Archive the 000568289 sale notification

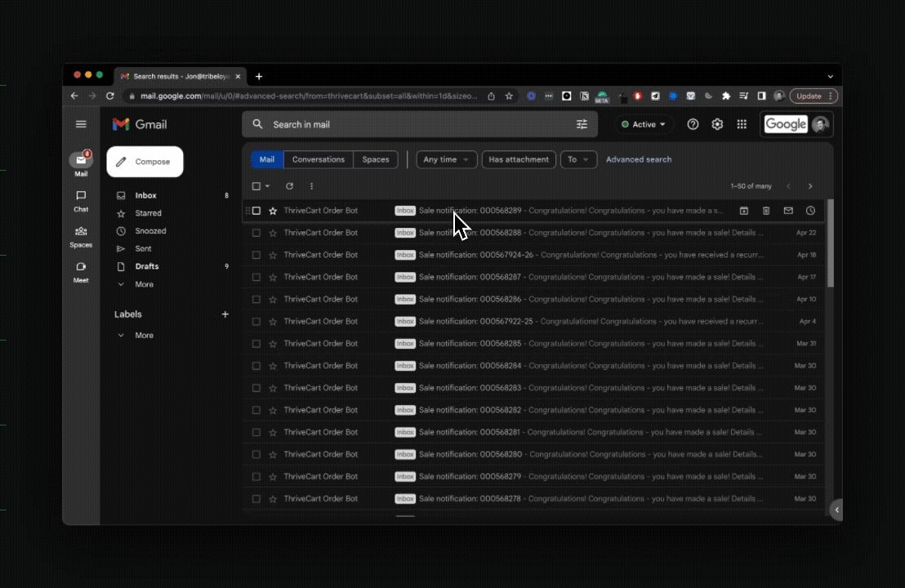point(743,211)
